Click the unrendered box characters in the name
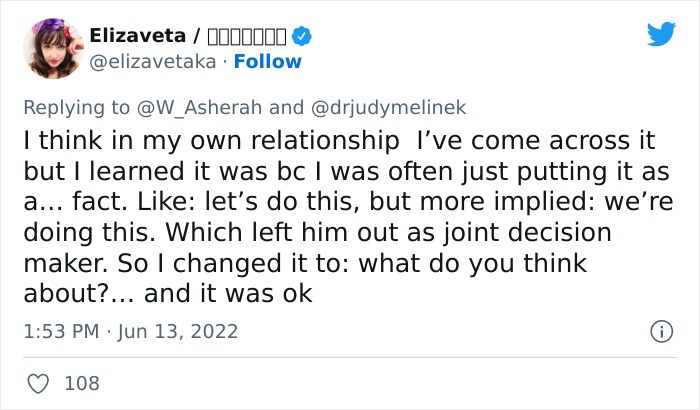 pyautogui.click(x=246, y=37)
